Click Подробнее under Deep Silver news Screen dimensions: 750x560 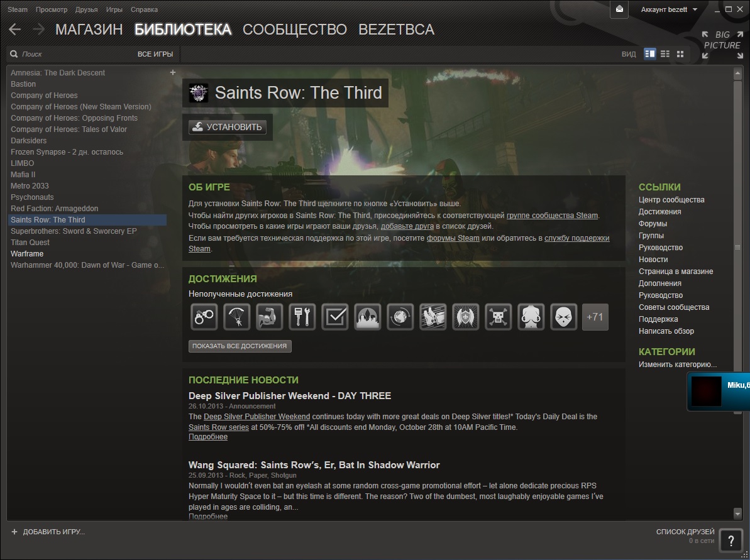[x=208, y=437]
